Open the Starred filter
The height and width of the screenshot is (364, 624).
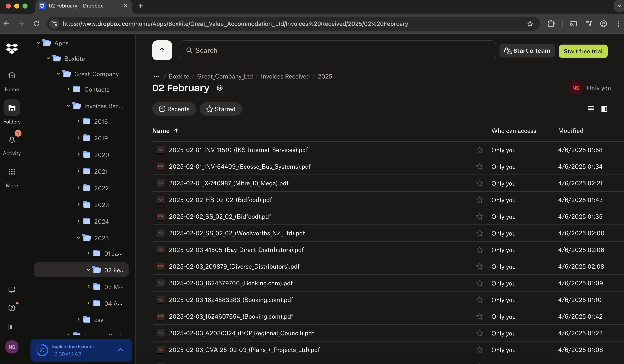coord(220,109)
